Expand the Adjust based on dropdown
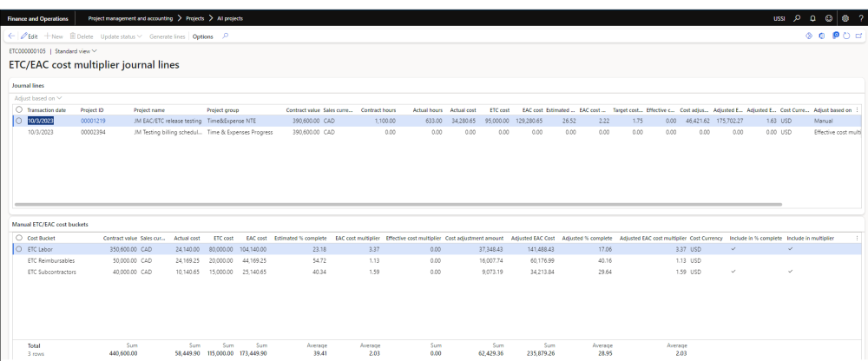The width and height of the screenshot is (868, 361). tap(36, 98)
